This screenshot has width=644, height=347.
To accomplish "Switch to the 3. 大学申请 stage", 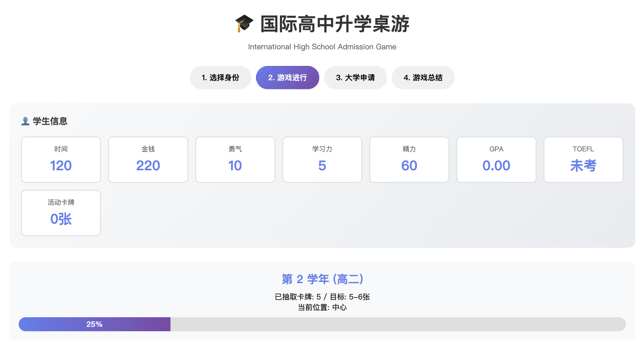I will [x=355, y=77].
